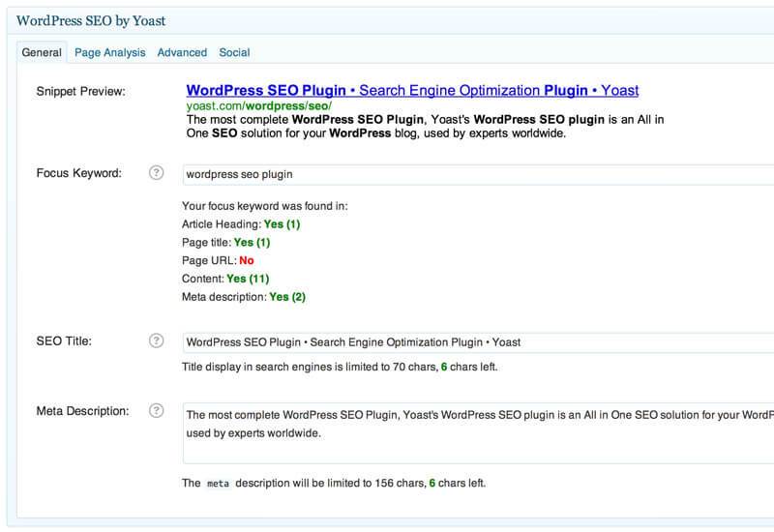The height and width of the screenshot is (532, 774).
Task: Click help icon beside SEO Title
Action: [x=156, y=340]
